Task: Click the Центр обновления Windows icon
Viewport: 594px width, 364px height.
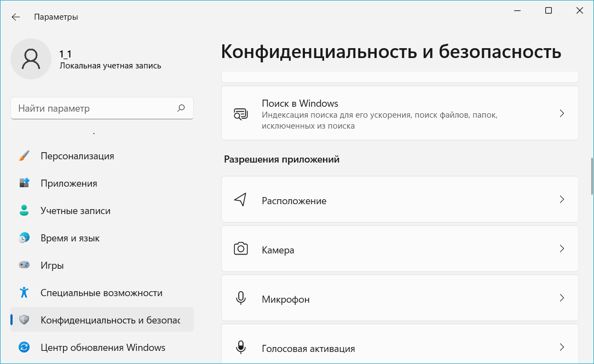Action: pos(24,347)
